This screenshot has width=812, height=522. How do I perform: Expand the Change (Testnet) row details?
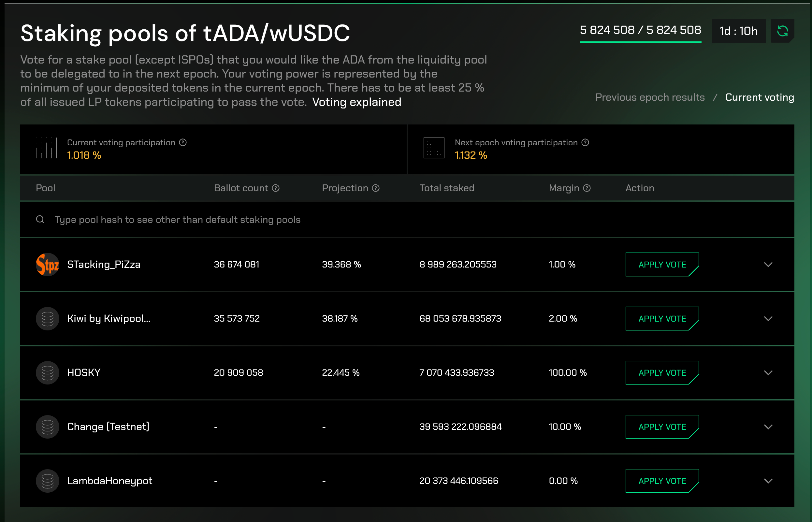[x=768, y=427]
